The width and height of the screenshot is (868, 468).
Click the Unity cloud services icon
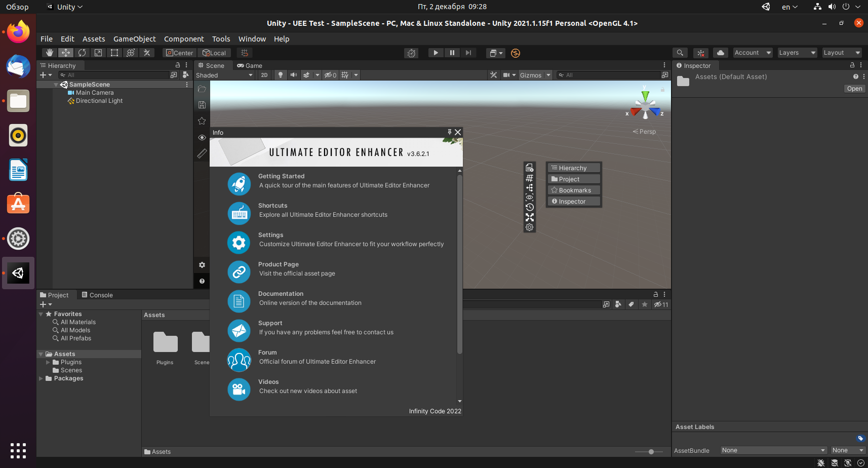click(x=721, y=53)
